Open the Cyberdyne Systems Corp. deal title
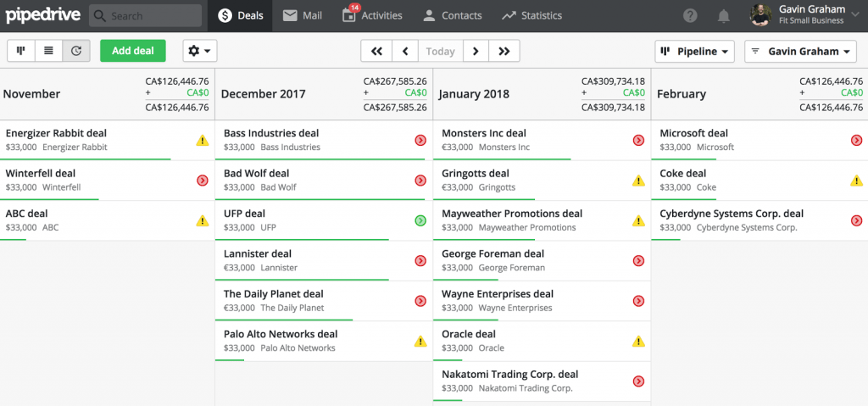868x406 pixels. pyautogui.click(x=732, y=214)
